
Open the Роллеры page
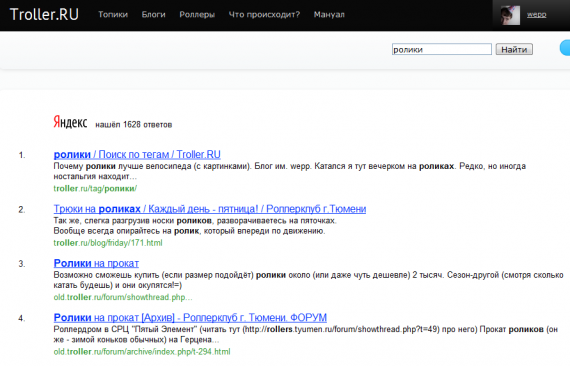pyautogui.click(x=197, y=15)
